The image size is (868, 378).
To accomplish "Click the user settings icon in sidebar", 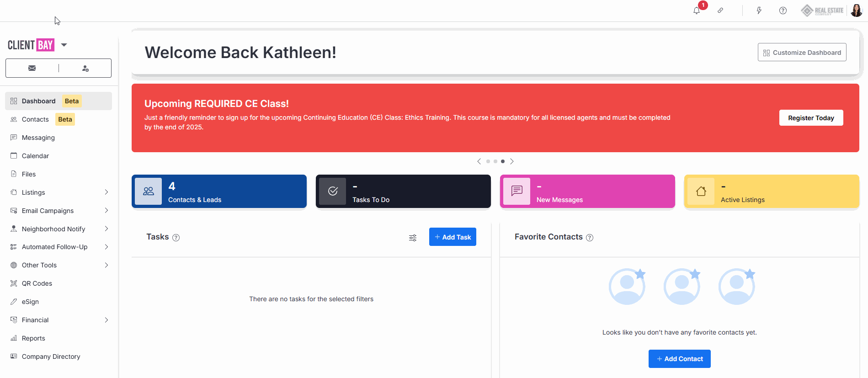I will [85, 68].
